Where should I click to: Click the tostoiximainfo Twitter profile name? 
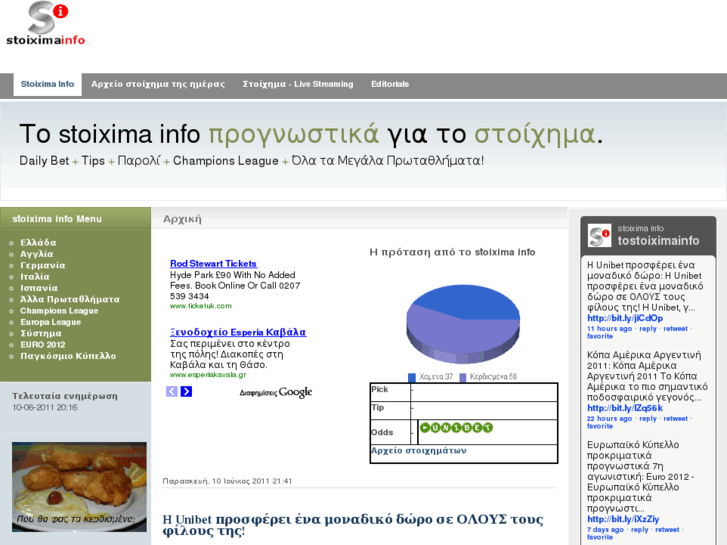[658, 241]
